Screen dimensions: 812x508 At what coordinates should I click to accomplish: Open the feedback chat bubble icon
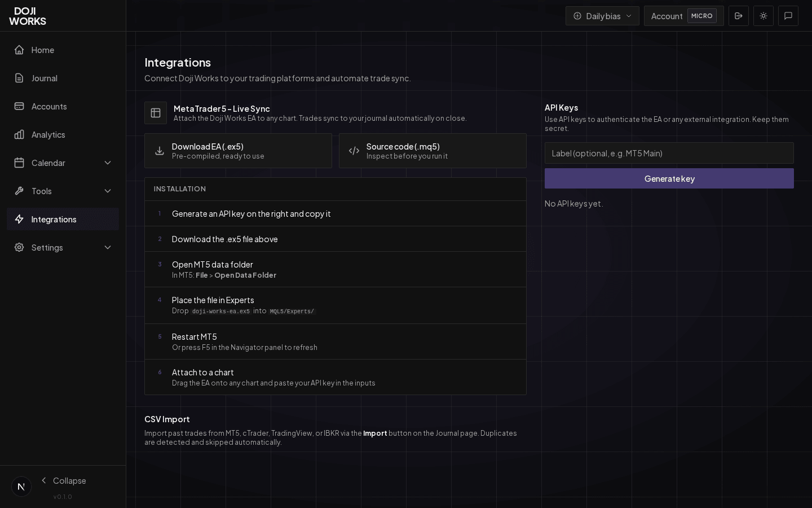coord(788,16)
